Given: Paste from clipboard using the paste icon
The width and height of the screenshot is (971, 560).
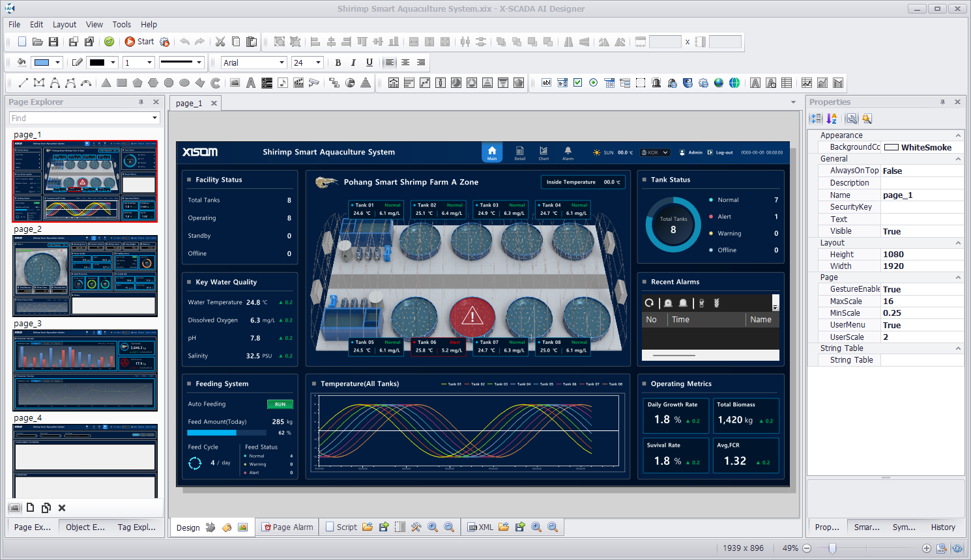Looking at the screenshot, I should 252,42.
